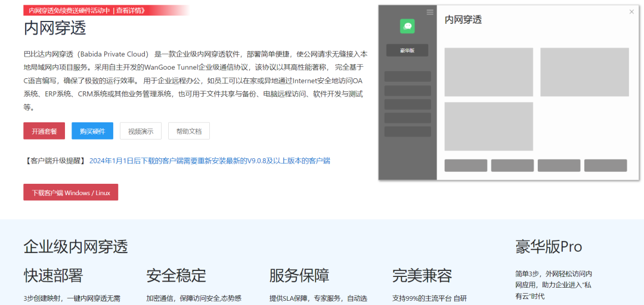The width and height of the screenshot is (644, 305).
Task: Click the 购买硬件 blue button
Action: pyautogui.click(x=92, y=131)
